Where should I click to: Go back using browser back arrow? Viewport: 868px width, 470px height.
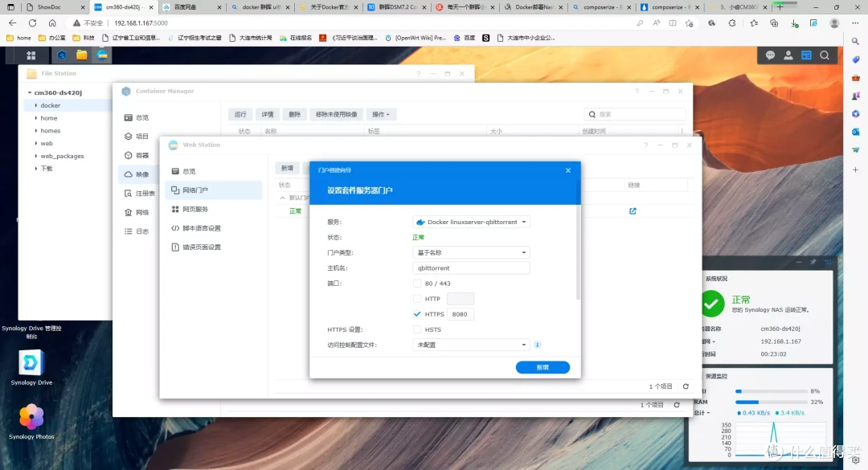coord(12,23)
